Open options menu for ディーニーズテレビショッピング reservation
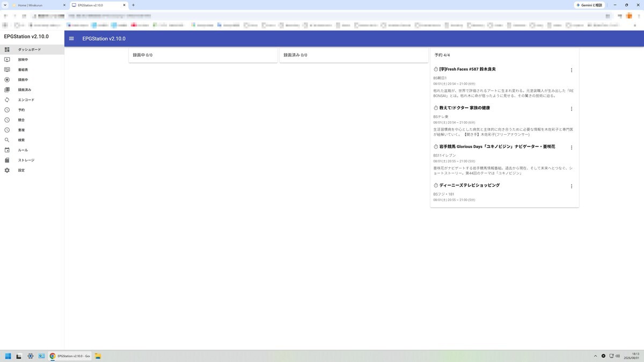644x362 pixels. pyautogui.click(x=572, y=186)
